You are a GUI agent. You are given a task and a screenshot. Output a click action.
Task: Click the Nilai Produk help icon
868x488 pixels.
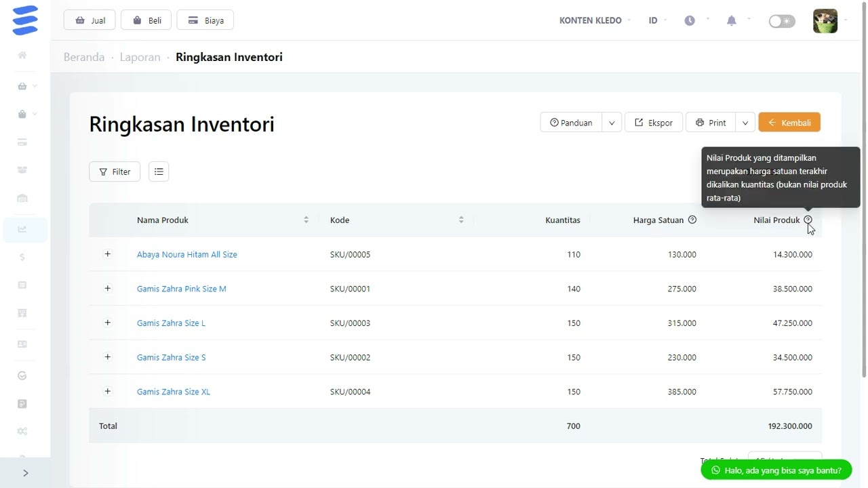808,220
